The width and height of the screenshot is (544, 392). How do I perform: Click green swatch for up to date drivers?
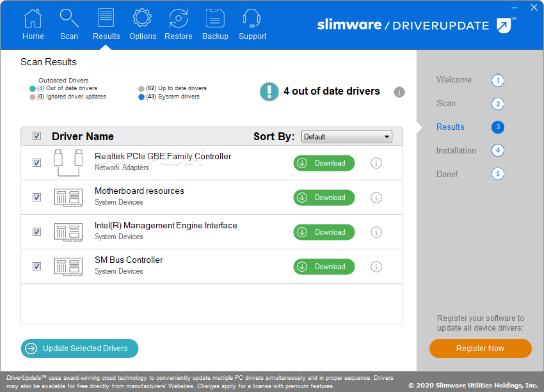[x=141, y=89]
